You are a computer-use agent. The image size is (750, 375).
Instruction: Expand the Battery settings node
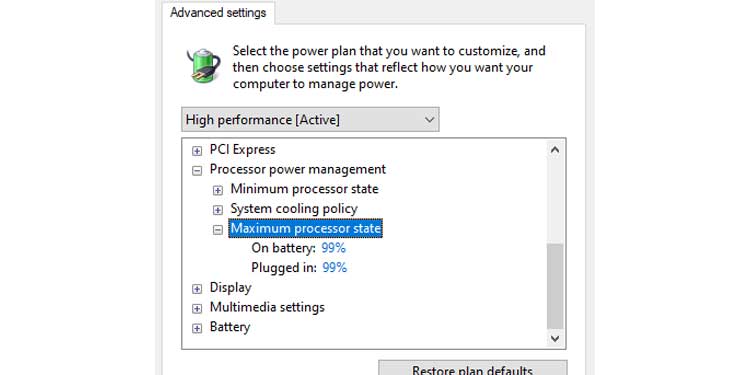click(x=197, y=329)
